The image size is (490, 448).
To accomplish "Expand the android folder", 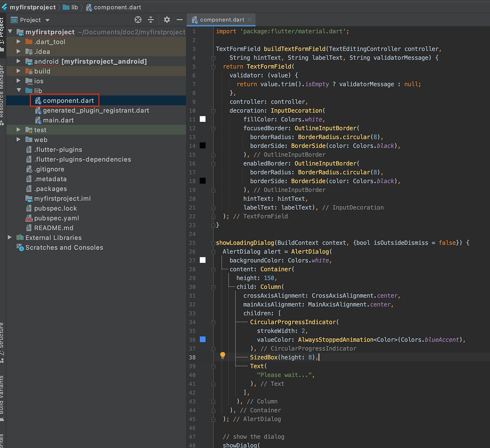I will click(x=18, y=61).
